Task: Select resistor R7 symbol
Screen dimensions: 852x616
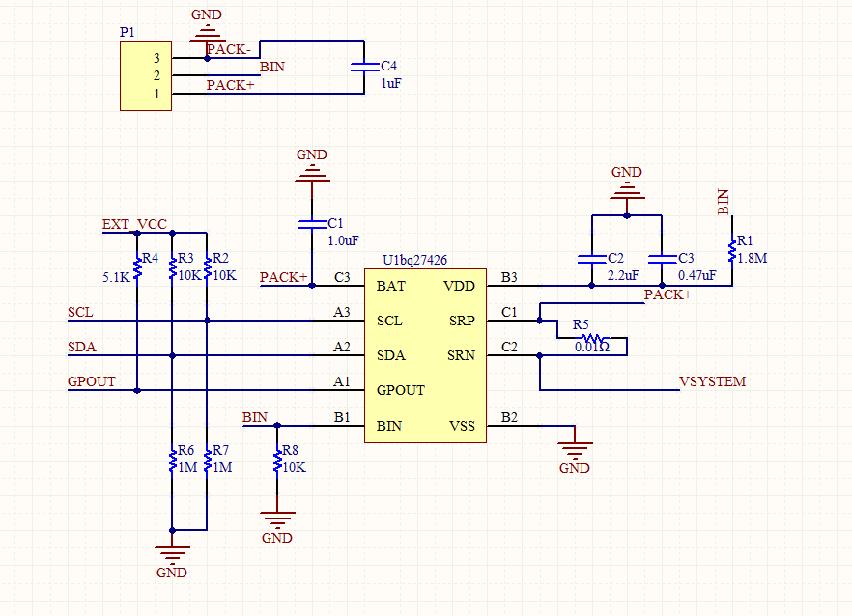Action: [207, 460]
